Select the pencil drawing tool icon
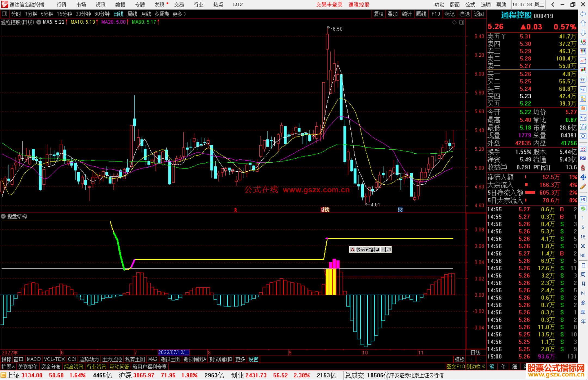The image size is (588, 380). coord(583,187)
